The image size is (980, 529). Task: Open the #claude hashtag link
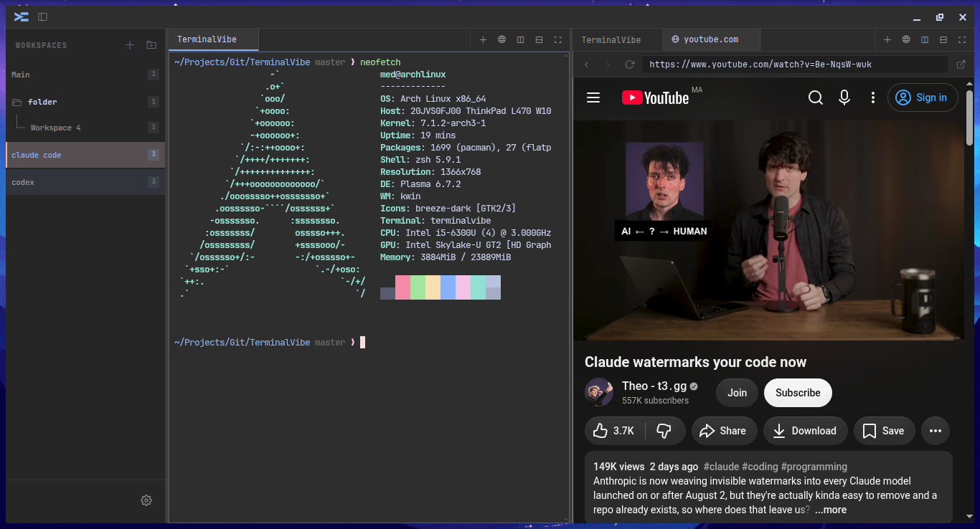point(721,467)
